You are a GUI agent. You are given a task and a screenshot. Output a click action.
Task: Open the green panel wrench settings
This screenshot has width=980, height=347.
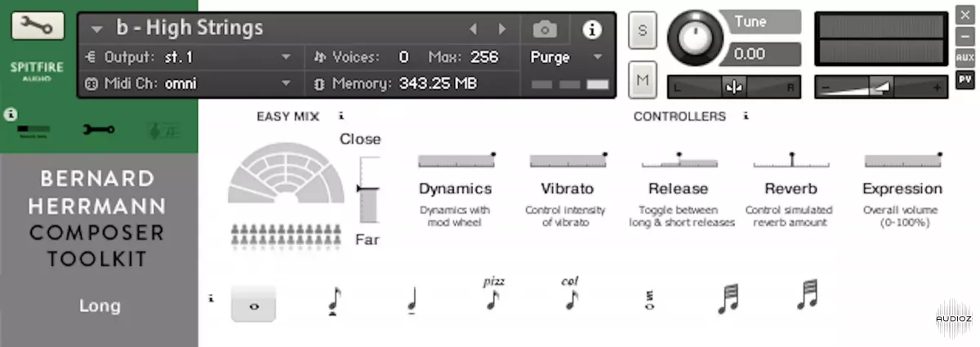100,129
